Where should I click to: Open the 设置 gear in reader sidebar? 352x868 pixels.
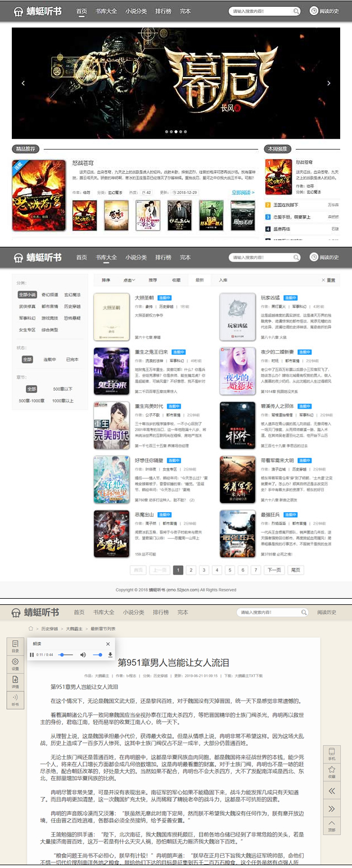pyautogui.click(x=15, y=664)
